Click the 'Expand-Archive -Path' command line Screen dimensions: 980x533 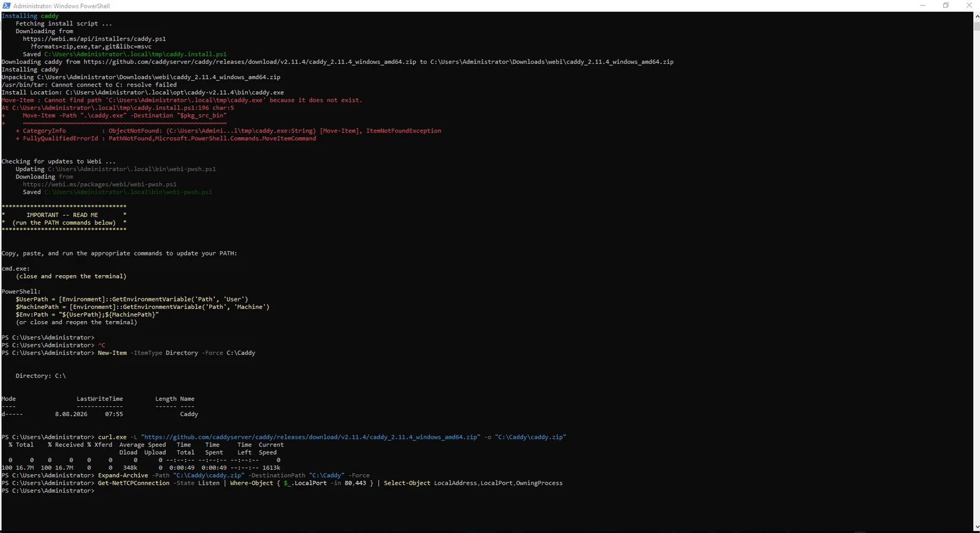tap(233, 475)
